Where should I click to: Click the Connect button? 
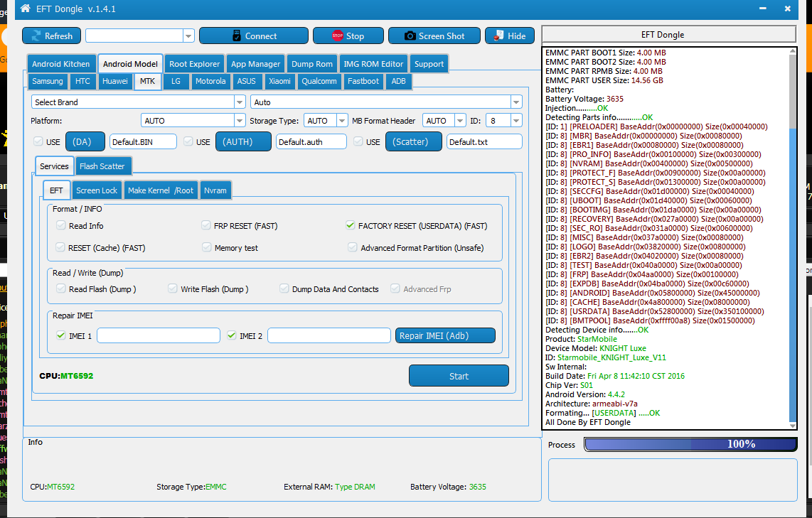(x=254, y=36)
